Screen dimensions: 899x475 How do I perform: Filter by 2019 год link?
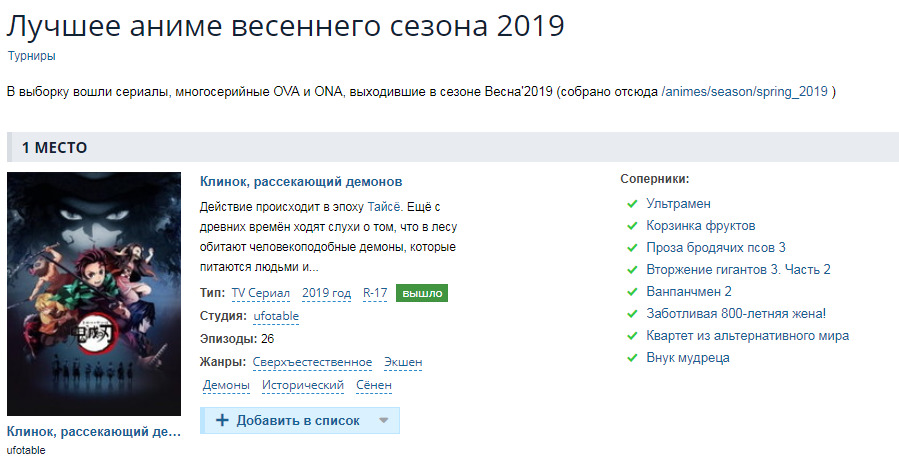[326, 293]
